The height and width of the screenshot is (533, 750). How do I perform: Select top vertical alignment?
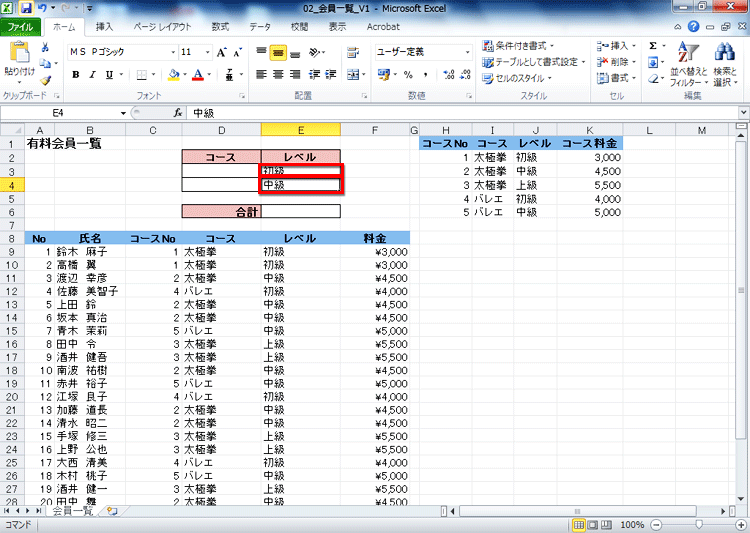point(261,52)
